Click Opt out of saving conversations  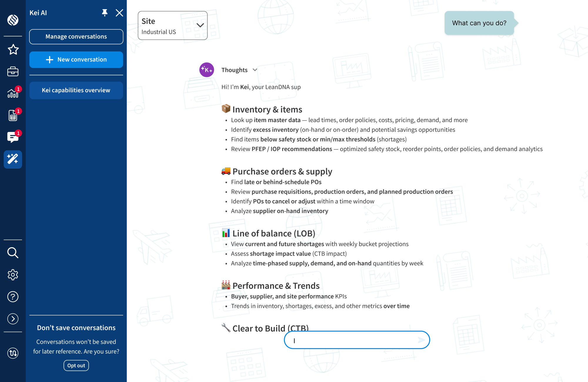click(76, 366)
